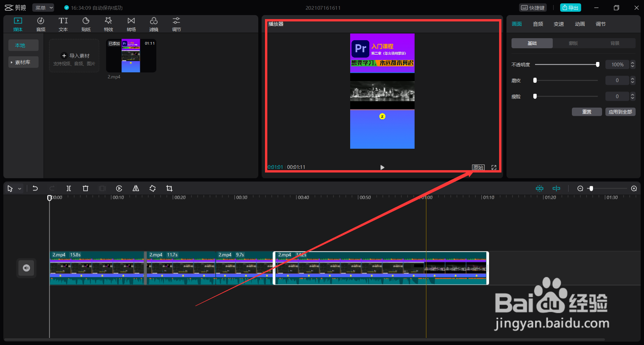Click the timeline zoom slider handle
The image size is (644, 345).
pos(591,189)
